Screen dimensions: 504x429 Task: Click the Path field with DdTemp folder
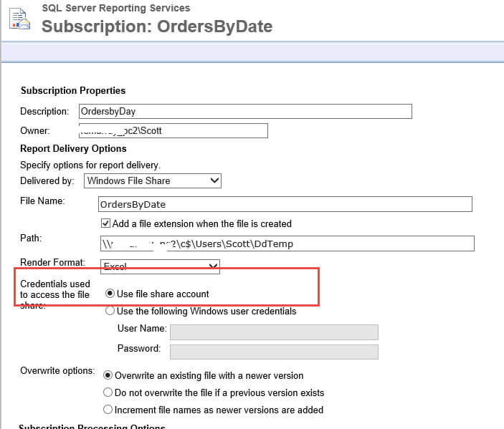[x=287, y=244]
